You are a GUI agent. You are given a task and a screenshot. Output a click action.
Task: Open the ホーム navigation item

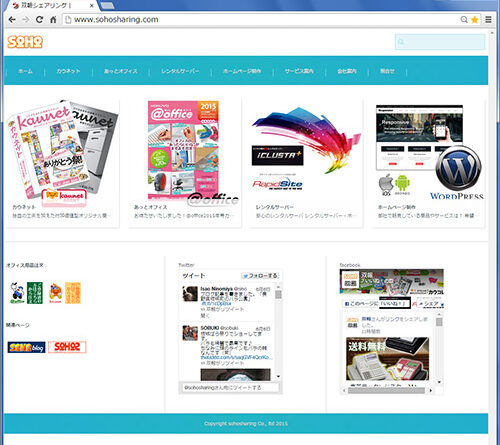[25, 71]
